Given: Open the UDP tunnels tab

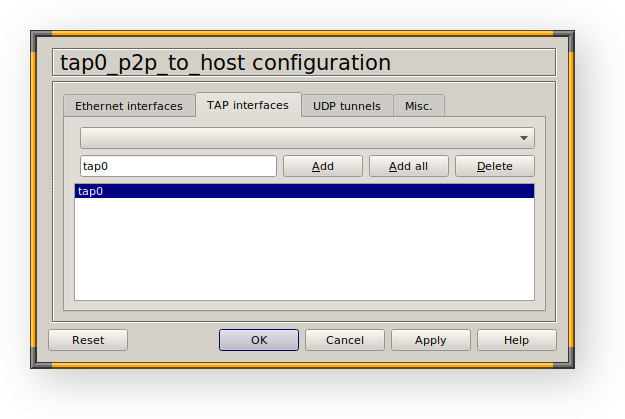Looking at the screenshot, I should pyautogui.click(x=347, y=106).
